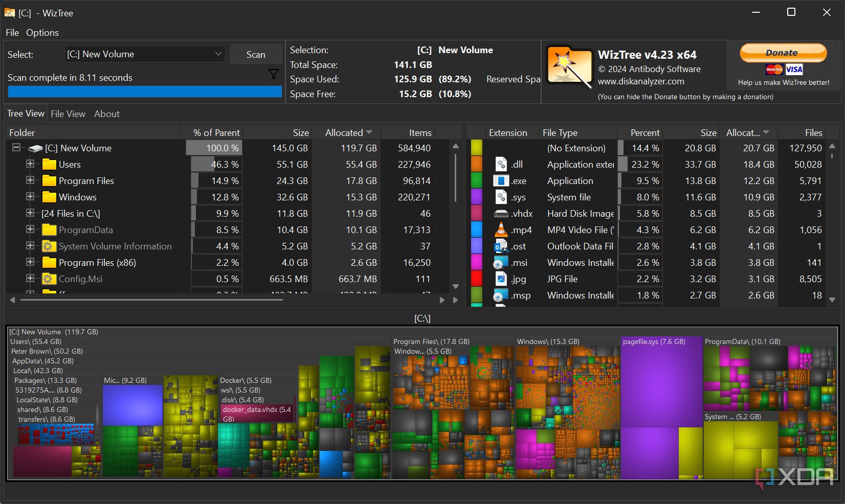Click the drive icon beside New Volume
The height and width of the screenshot is (504, 845).
point(35,148)
